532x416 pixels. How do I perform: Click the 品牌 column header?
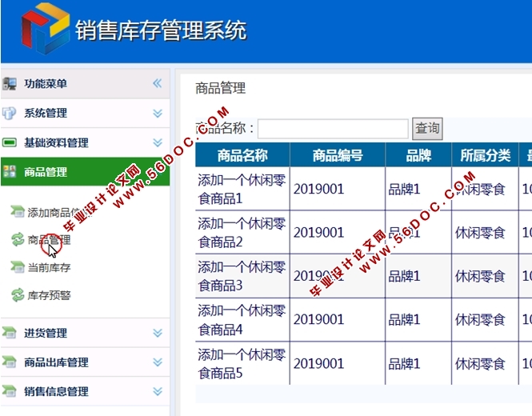coord(418,155)
